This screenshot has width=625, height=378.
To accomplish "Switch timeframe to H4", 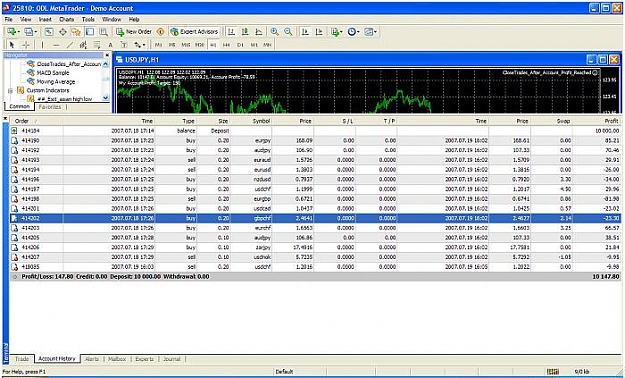I will tap(226, 45).
